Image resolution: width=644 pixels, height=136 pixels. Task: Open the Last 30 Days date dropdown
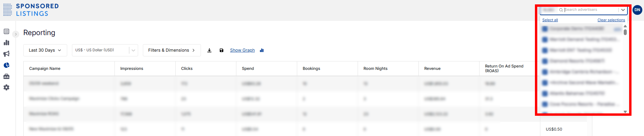tap(45, 50)
